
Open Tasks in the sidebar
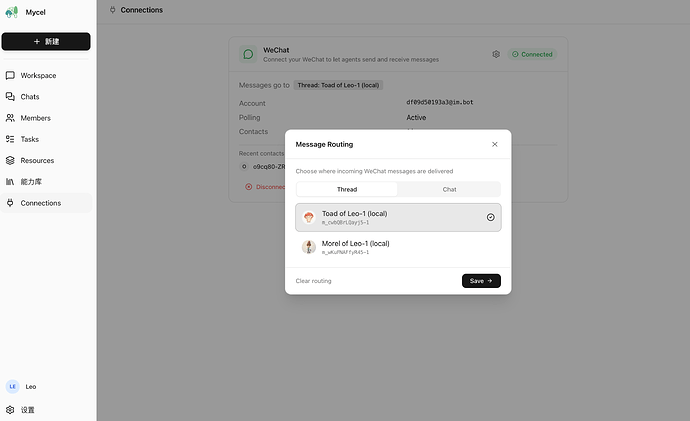(x=46, y=139)
